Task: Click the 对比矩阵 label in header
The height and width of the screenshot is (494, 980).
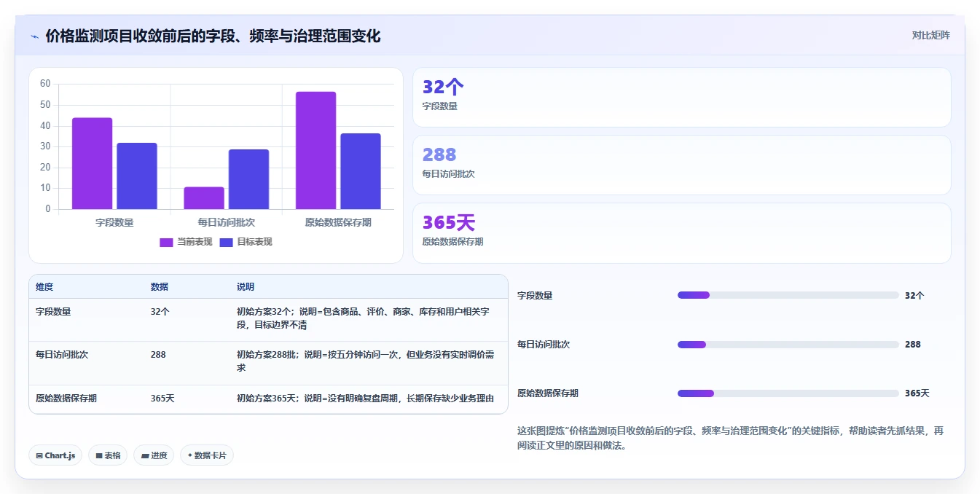Action: (x=930, y=35)
